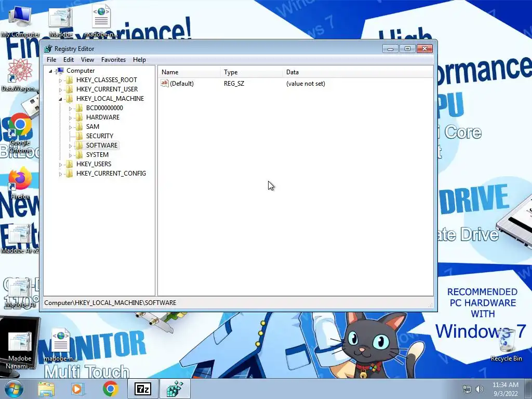The height and width of the screenshot is (399, 532).
Task: Click Registry Editor taskbar button
Action: 175,389
